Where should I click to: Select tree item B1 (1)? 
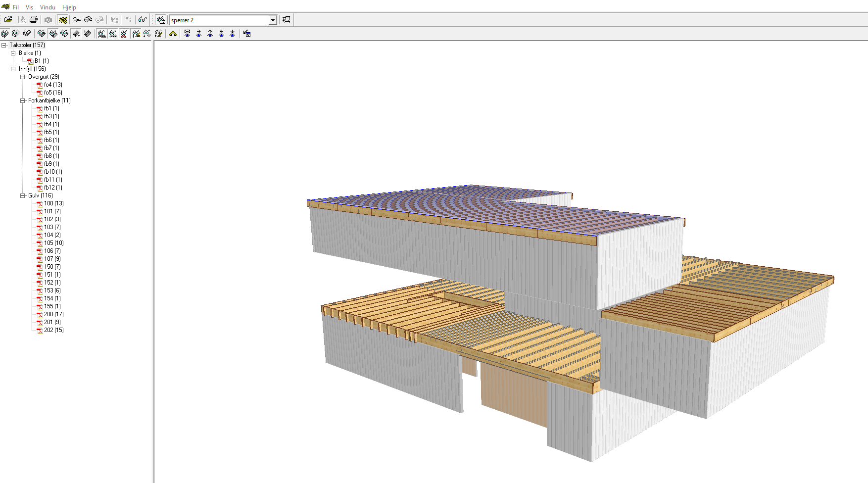[42, 61]
